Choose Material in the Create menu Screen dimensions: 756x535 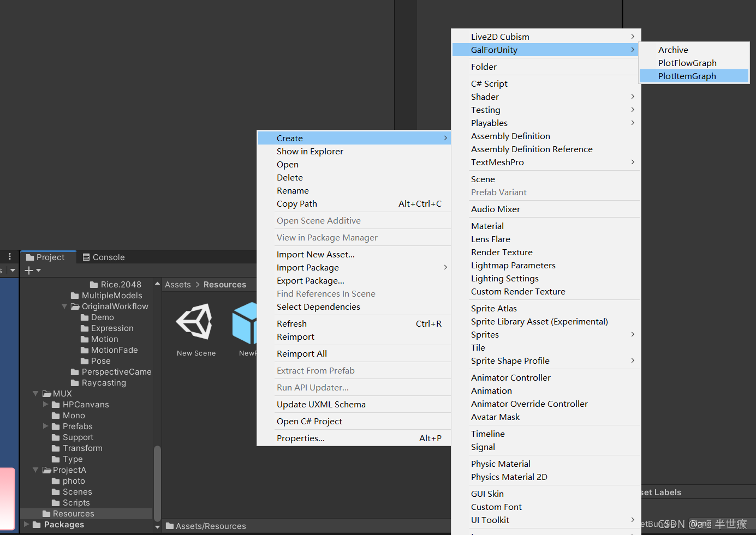coord(546,226)
